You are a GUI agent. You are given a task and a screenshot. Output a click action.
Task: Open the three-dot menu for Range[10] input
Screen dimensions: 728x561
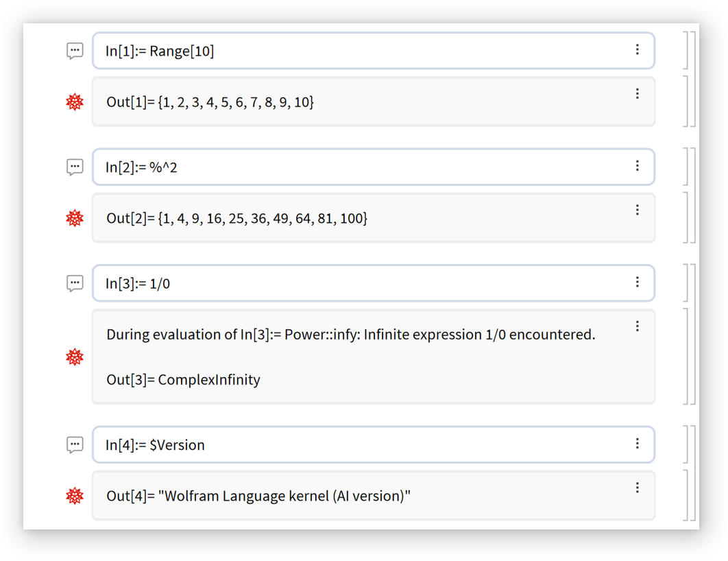pyautogui.click(x=638, y=49)
